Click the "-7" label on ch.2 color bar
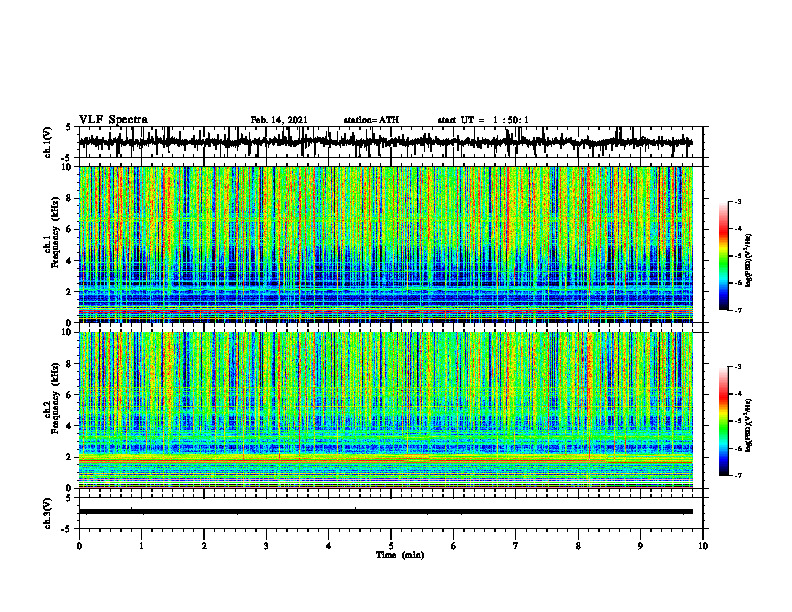 [737, 475]
